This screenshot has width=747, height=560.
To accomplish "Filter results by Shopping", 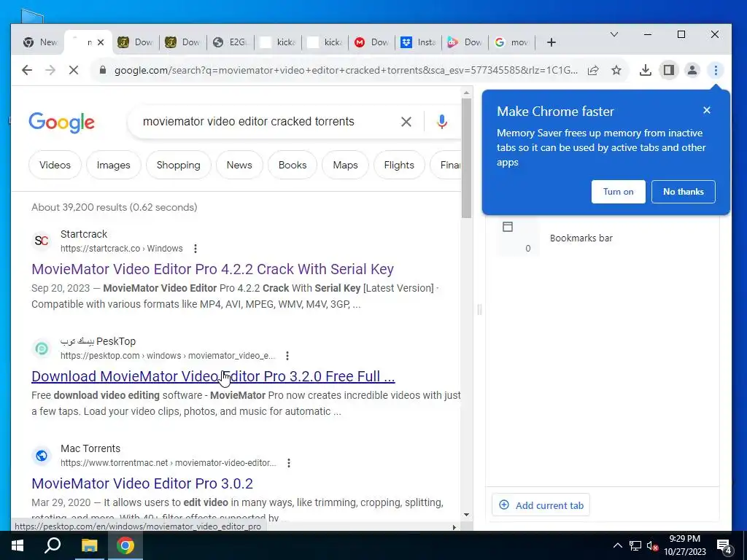I will [x=178, y=166].
